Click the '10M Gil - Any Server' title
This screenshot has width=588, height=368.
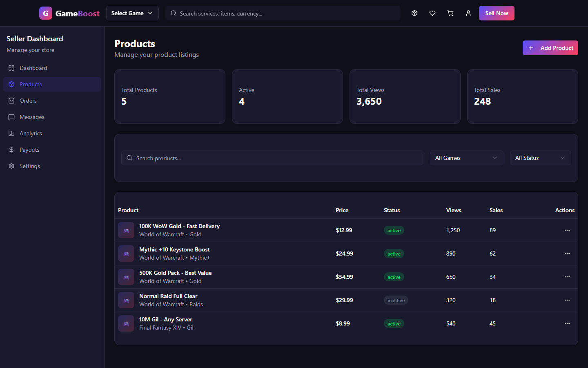165,319
